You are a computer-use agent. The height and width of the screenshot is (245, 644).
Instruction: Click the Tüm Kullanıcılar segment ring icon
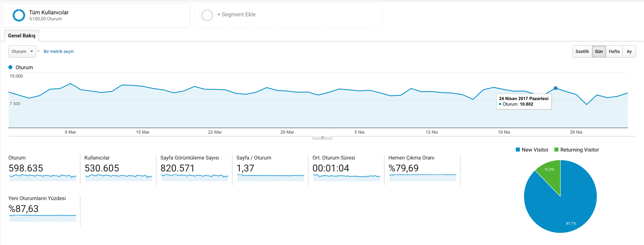click(x=19, y=15)
